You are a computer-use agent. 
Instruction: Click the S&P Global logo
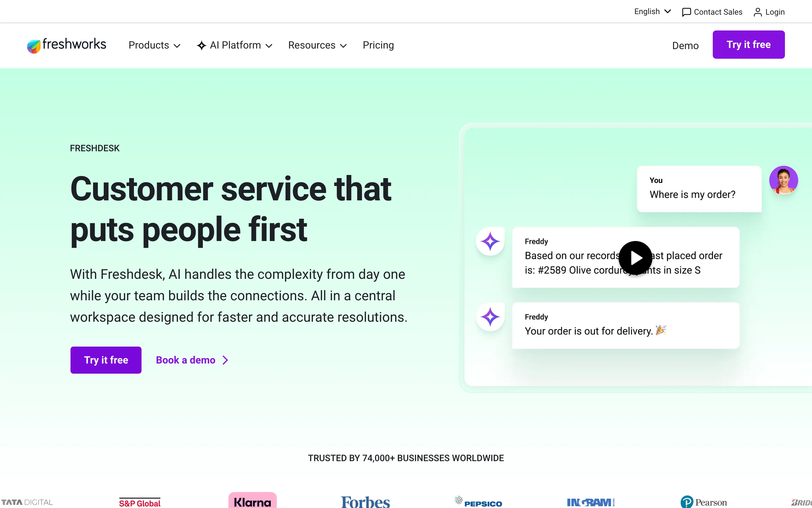[140, 503]
